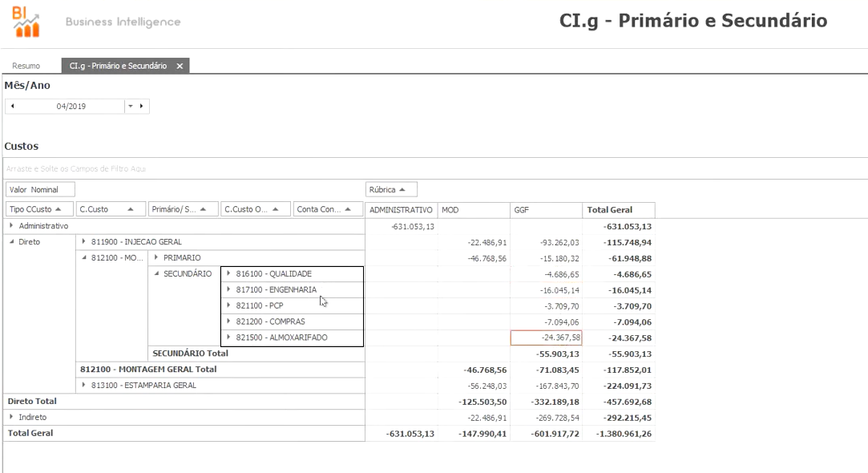Expand the PRIMARIO row
Image resolution: width=868 pixels, height=473 pixels.
click(156, 257)
